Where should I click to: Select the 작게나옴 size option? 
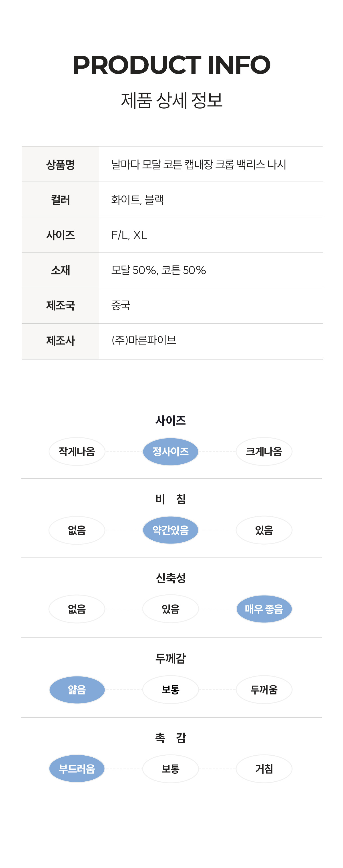[x=77, y=451]
